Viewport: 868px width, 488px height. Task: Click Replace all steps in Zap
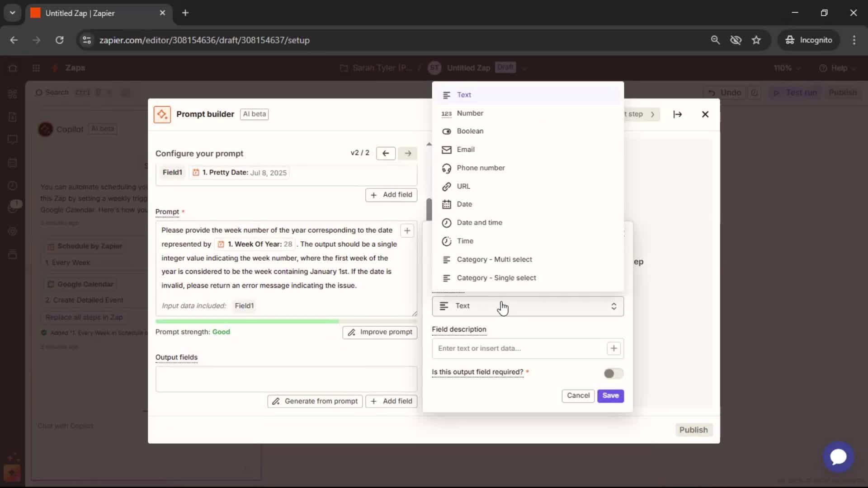[84, 318]
